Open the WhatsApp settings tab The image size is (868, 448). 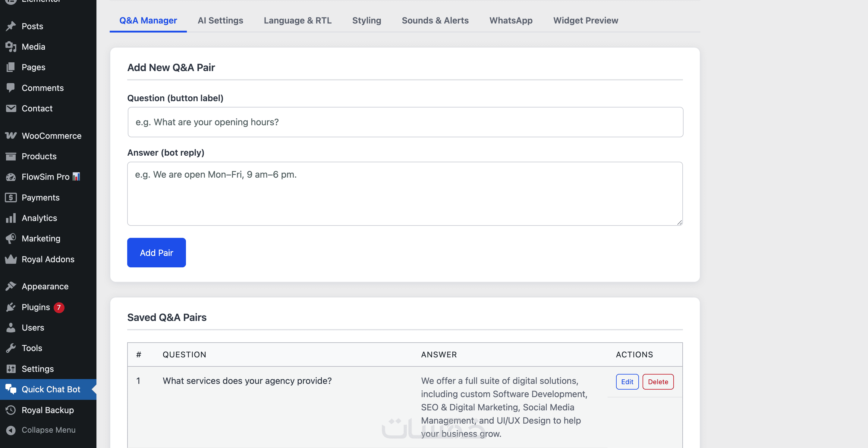point(511,20)
